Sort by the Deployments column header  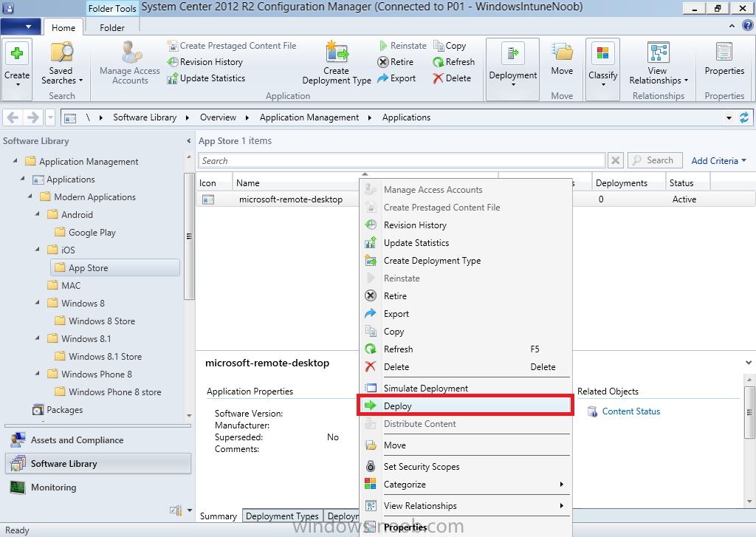click(x=628, y=183)
